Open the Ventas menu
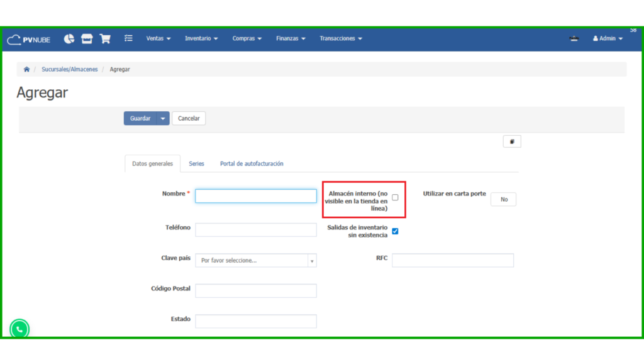 click(x=158, y=38)
